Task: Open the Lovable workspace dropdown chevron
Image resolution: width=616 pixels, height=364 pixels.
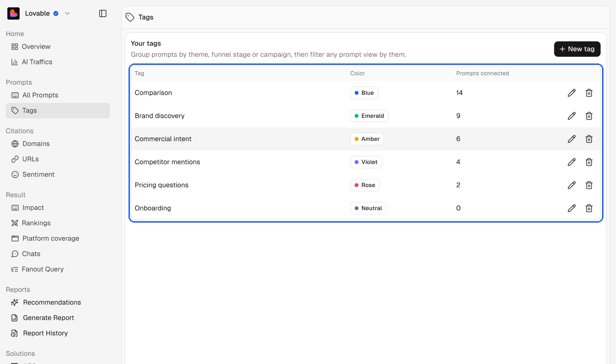Action: 67,13
